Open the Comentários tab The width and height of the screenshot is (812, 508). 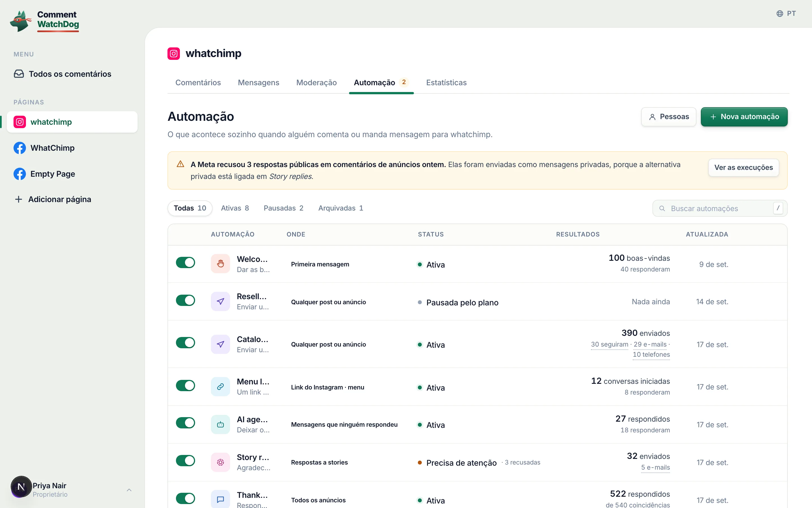[x=198, y=83]
